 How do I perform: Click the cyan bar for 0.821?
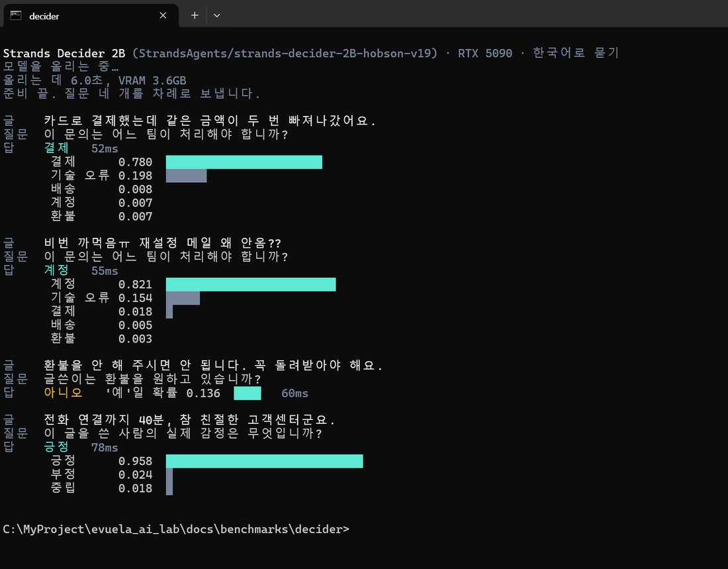pyautogui.click(x=251, y=285)
